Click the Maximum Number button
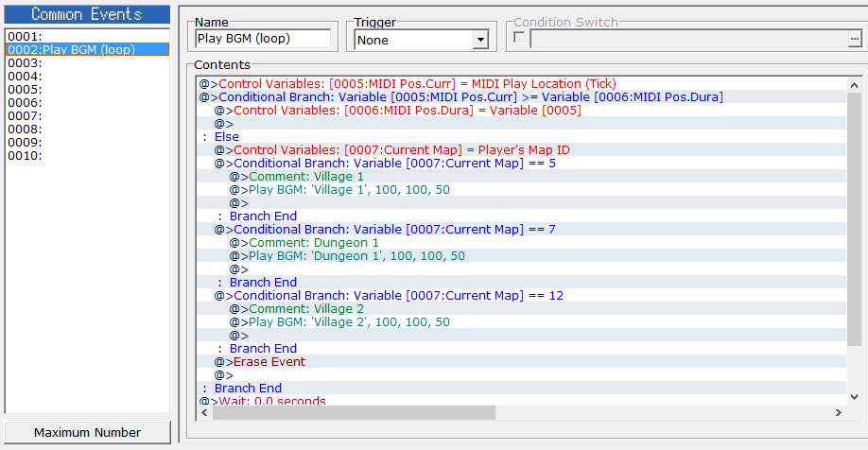The height and width of the screenshot is (450, 868). pos(88,432)
